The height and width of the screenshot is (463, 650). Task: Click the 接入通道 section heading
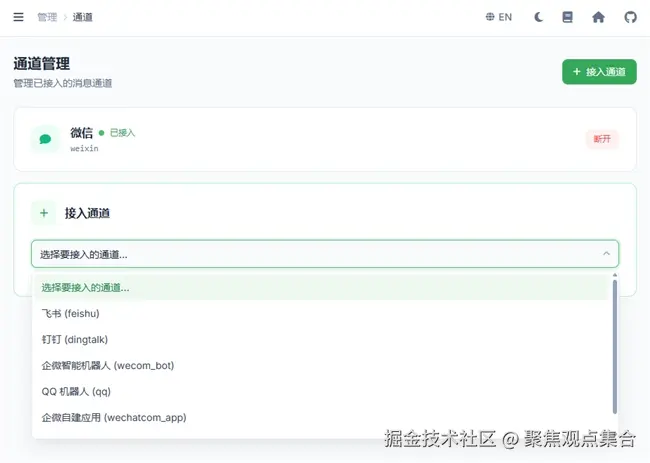(87, 213)
